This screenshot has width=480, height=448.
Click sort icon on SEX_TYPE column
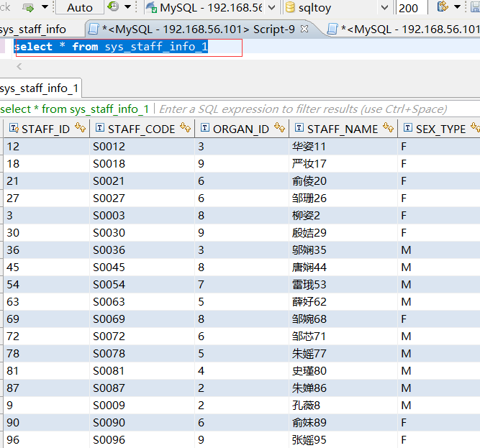pyautogui.click(x=474, y=129)
